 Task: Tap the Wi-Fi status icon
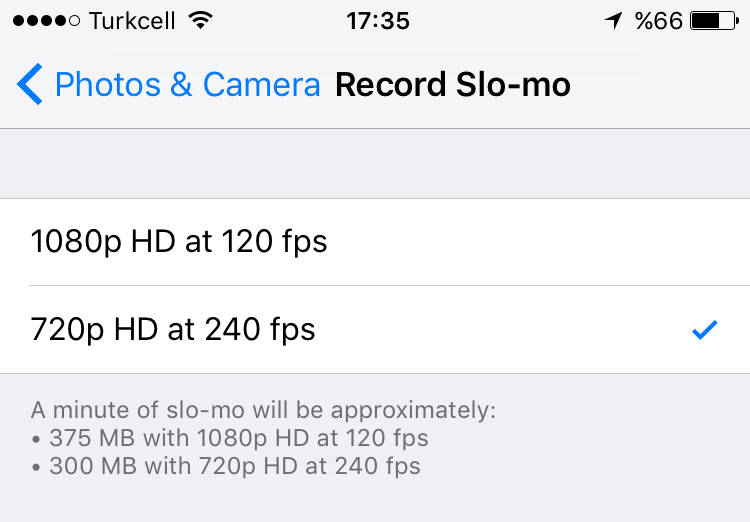[200, 20]
